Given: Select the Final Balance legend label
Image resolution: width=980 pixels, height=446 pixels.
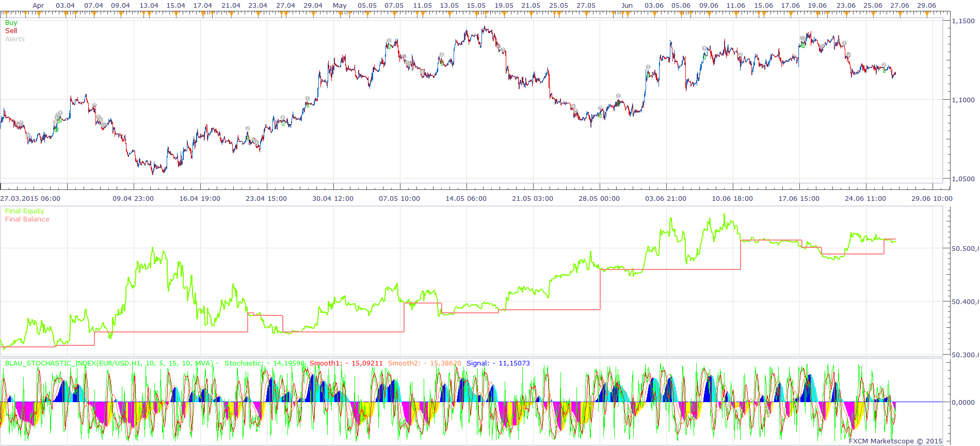Looking at the screenshot, I should (x=27, y=219).
